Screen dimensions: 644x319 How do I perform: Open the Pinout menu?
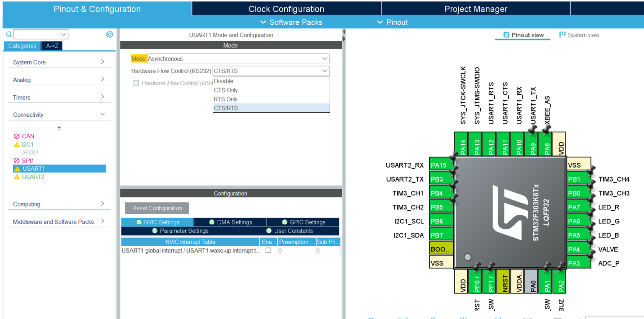(x=393, y=22)
